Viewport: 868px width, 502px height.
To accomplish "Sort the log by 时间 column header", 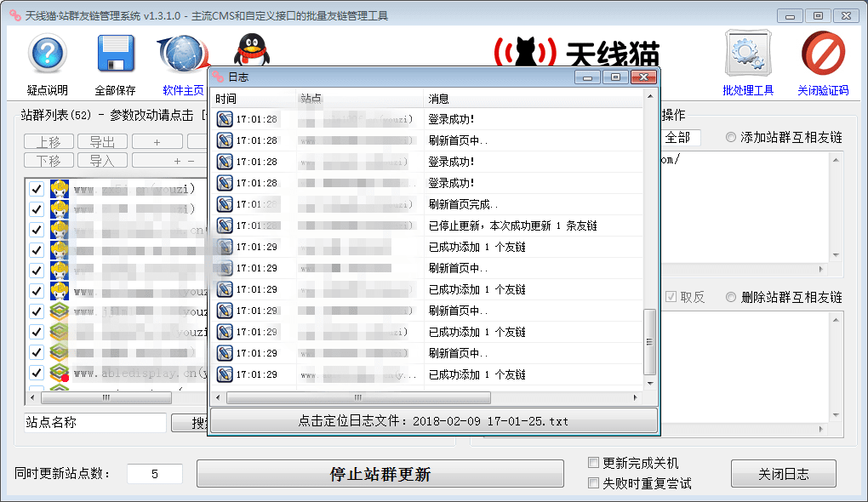I will tap(254, 99).
